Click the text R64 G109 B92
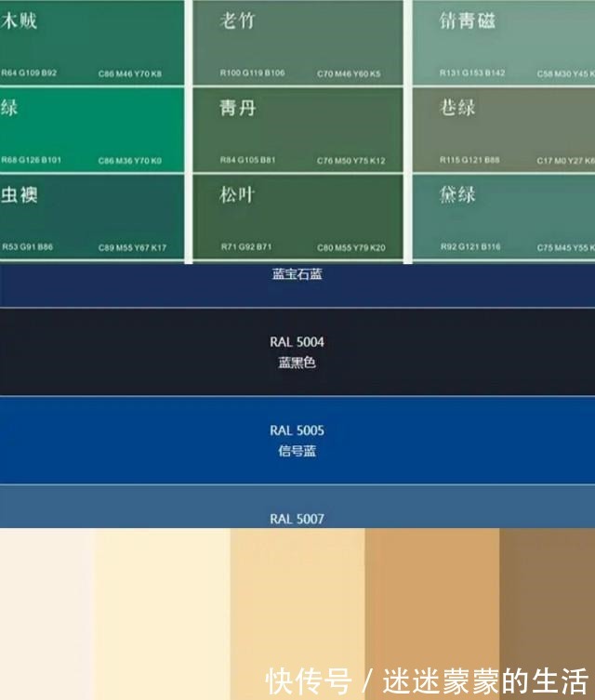Image resolution: width=595 pixels, height=700 pixels. pos(29,73)
